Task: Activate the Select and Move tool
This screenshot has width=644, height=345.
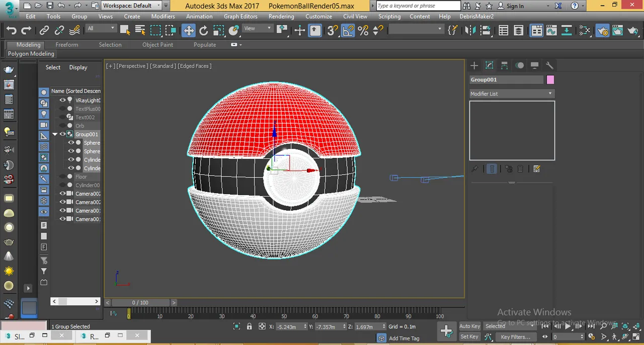Action: [189, 31]
